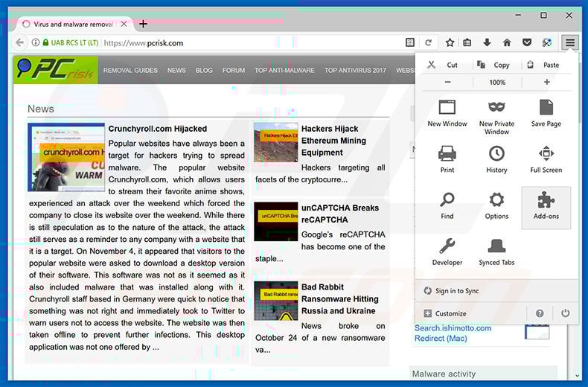Image resolution: width=588 pixels, height=387 pixels.
Task: Open the Downloads arrow icon
Action: coord(487,42)
